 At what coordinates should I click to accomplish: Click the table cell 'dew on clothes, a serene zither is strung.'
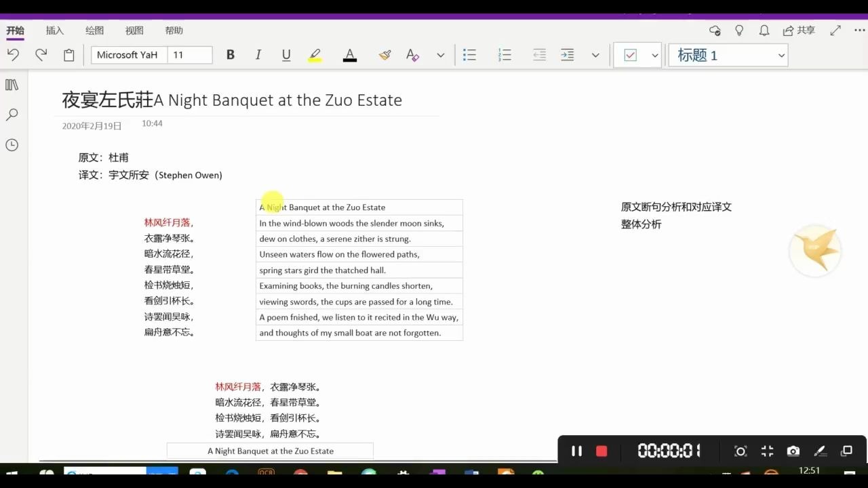click(359, 239)
